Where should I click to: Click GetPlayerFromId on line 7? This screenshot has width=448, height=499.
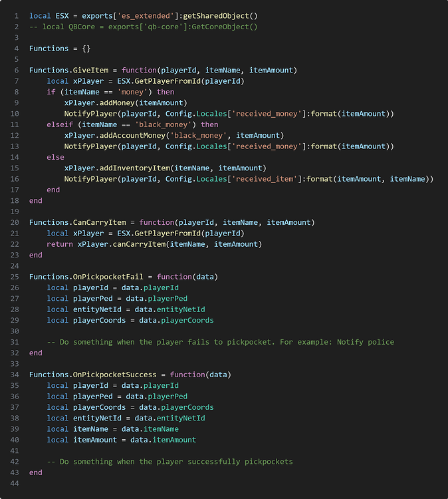pos(168,81)
